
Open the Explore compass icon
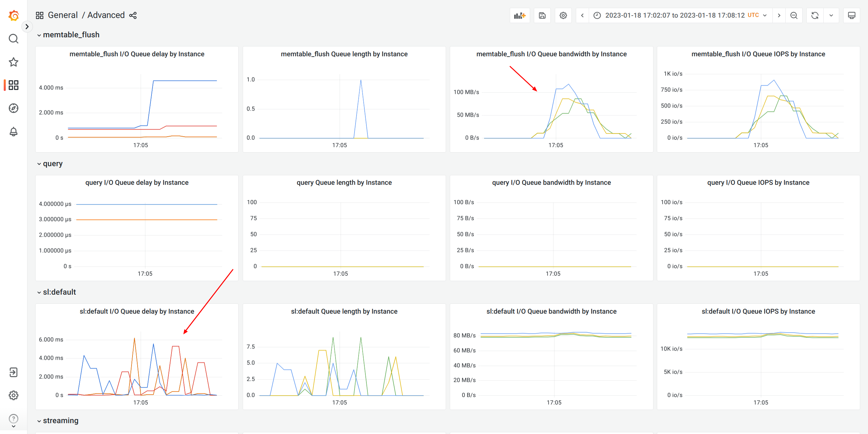[x=13, y=108]
